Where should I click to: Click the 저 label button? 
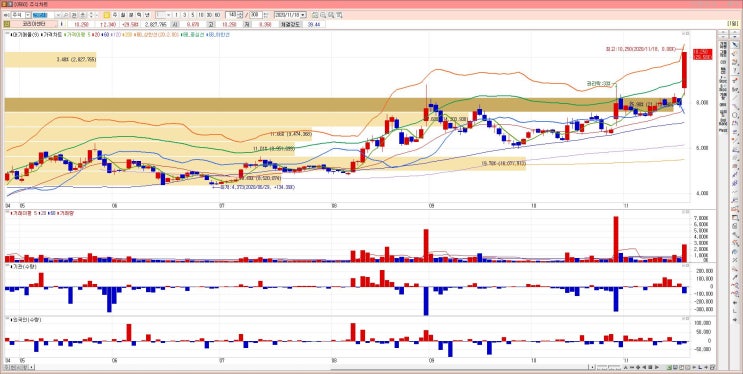[x=247, y=24]
